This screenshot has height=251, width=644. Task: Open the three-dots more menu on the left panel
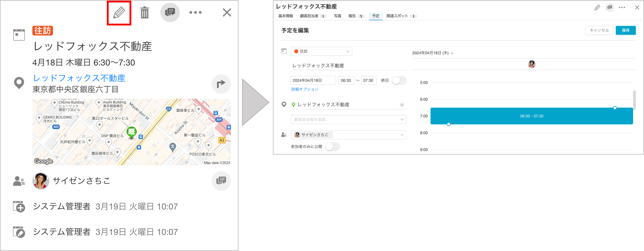pyautogui.click(x=195, y=12)
